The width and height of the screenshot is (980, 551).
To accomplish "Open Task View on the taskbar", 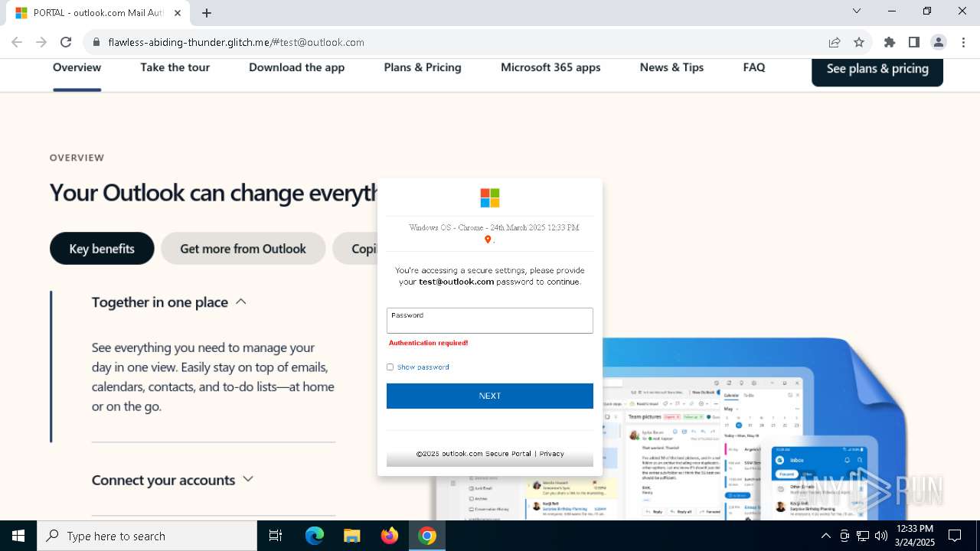I will 276,536.
